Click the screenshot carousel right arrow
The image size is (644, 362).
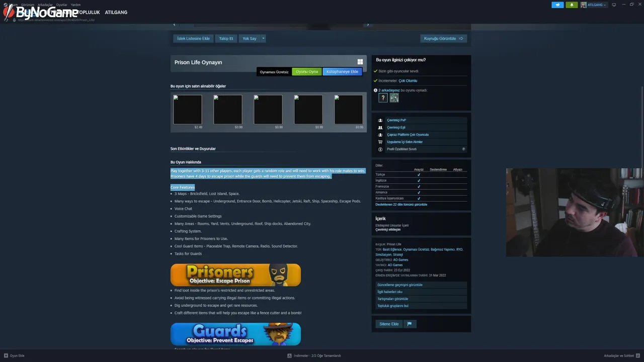pos(368,24)
